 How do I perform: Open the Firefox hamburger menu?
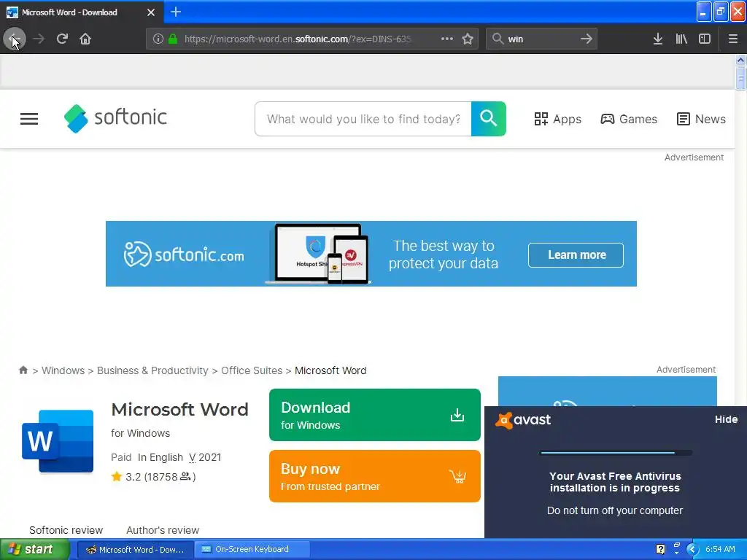732,39
